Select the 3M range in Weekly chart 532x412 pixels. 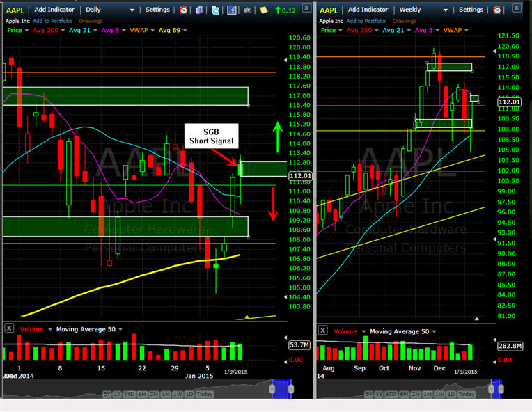416,395
